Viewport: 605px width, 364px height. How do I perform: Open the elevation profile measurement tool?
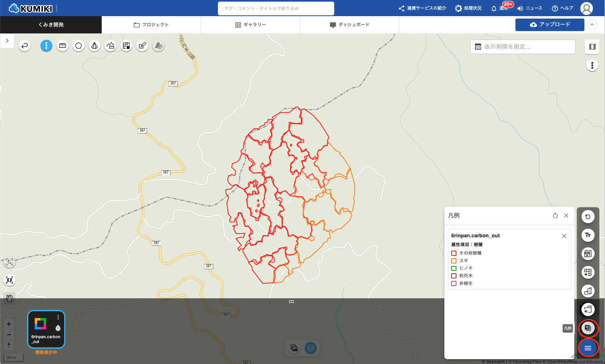[111, 46]
